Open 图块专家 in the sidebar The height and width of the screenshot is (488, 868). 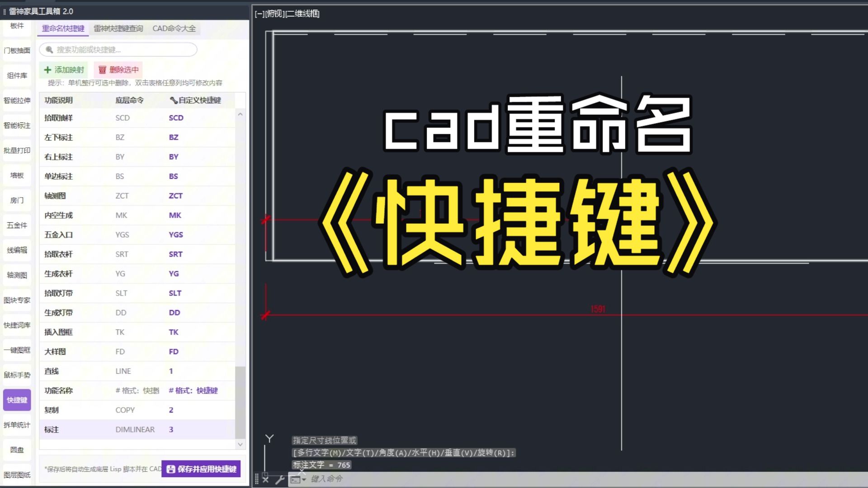pyautogui.click(x=17, y=300)
